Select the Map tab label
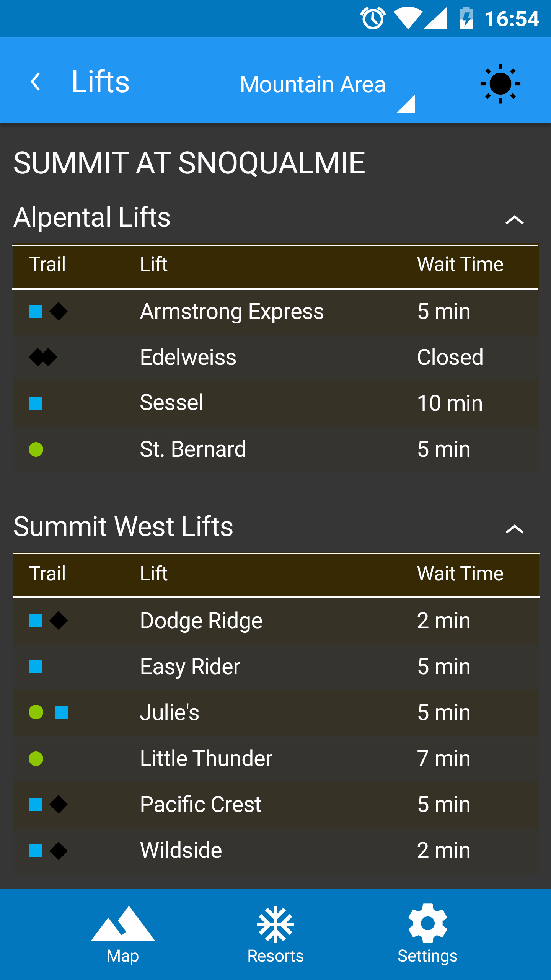This screenshot has height=980, width=551. pos(123,957)
